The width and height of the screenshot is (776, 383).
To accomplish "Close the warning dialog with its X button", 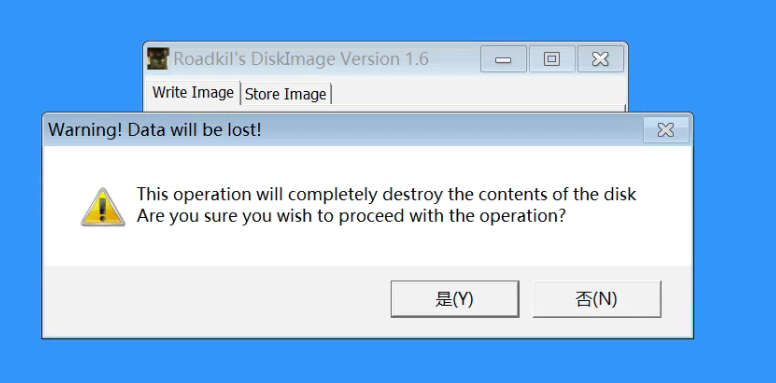I will coord(666,130).
